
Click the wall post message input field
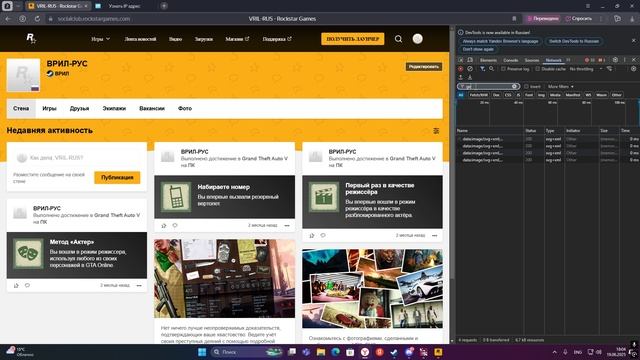pyautogui.click(x=77, y=158)
